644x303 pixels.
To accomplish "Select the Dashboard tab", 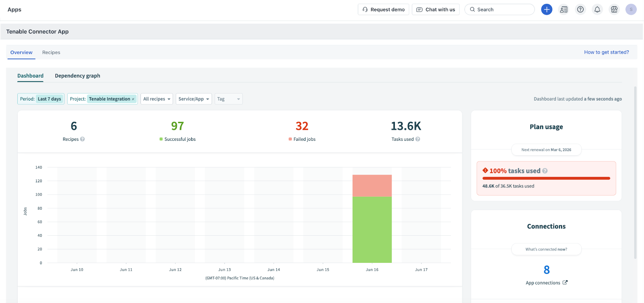I will [x=30, y=76].
